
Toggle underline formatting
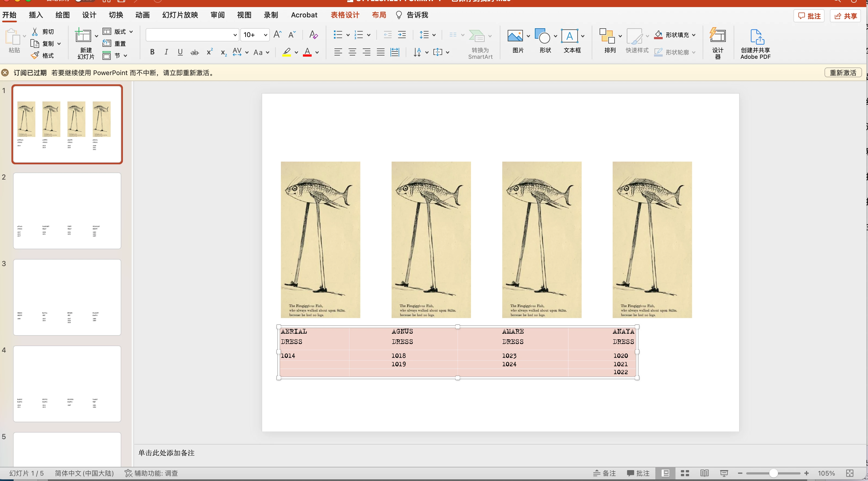(x=180, y=52)
